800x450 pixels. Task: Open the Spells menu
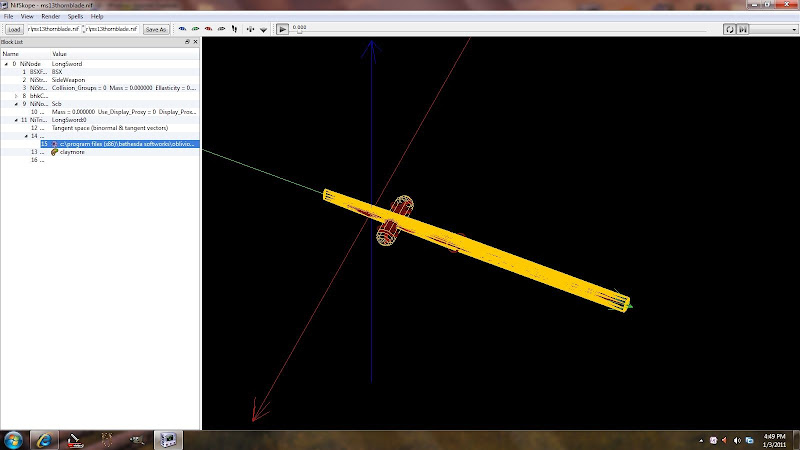75,17
